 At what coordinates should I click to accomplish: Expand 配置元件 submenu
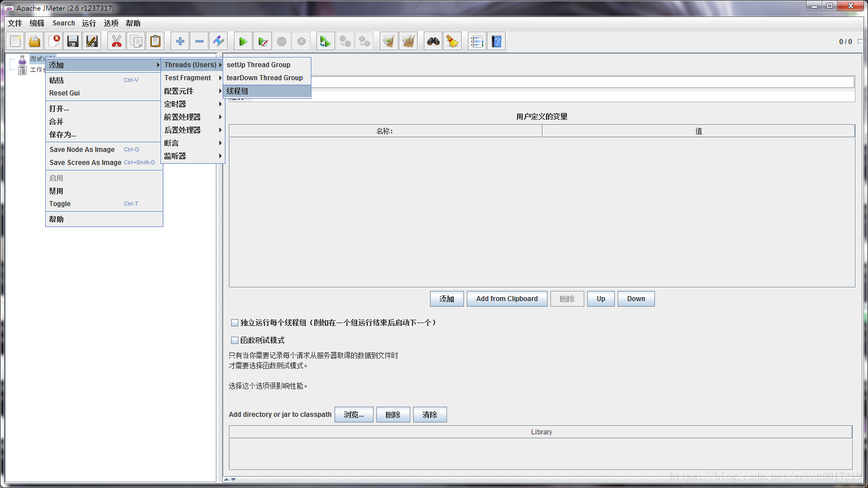[x=193, y=91]
